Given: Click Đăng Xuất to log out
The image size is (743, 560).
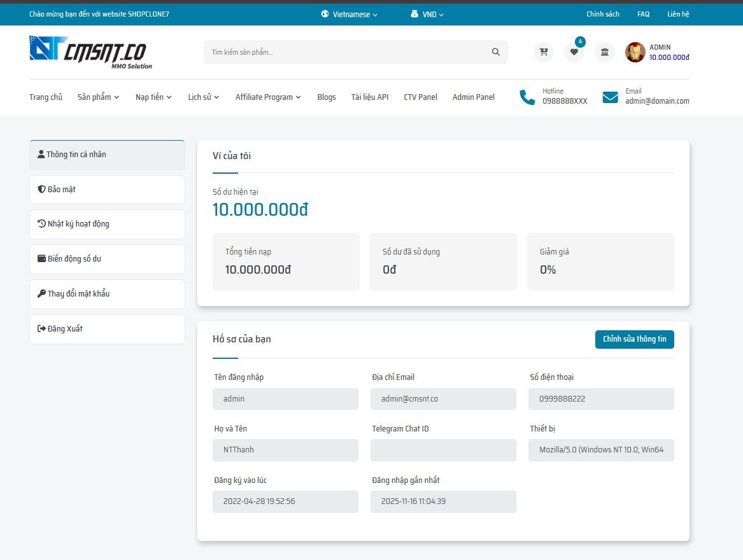Looking at the screenshot, I should tap(107, 329).
